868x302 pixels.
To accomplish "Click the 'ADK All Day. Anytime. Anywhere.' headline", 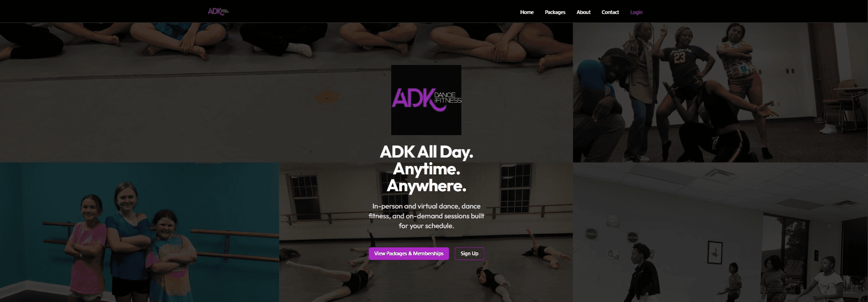I will (426, 169).
